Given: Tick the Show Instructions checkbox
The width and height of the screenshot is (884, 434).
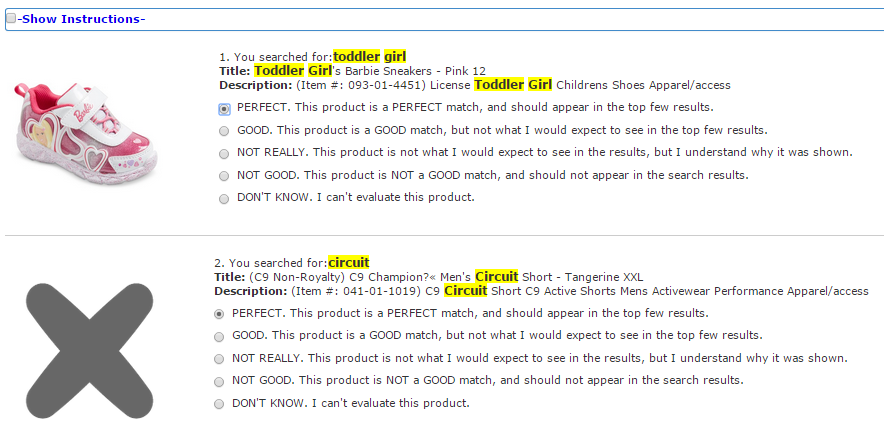Looking at the screenshot, I should pyautogui.click(x=11, y=19).
